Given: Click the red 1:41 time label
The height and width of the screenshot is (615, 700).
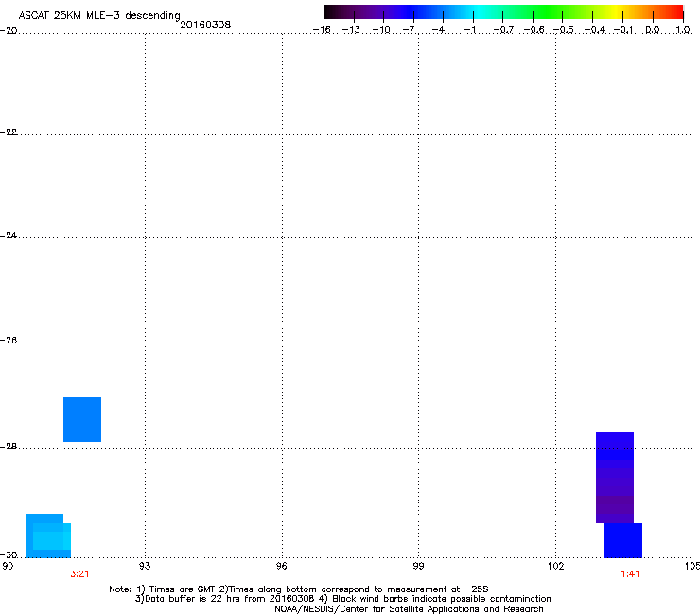Looking at the screenshot, I should [x=630, y=574].
